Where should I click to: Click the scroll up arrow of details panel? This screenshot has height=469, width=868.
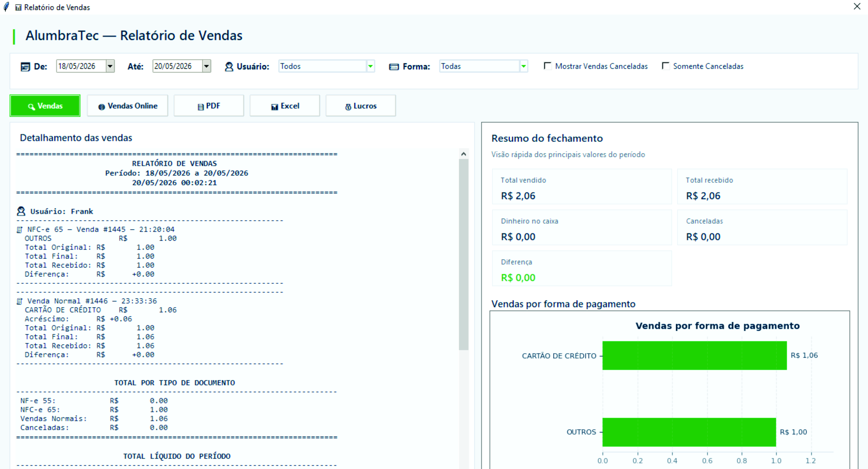464,154
